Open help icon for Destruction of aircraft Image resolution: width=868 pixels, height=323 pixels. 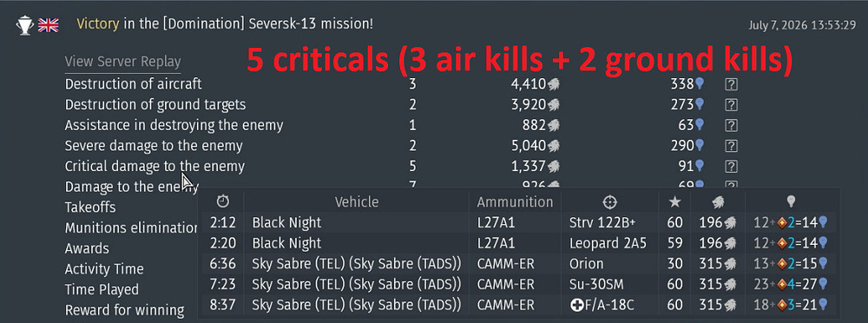731,84
